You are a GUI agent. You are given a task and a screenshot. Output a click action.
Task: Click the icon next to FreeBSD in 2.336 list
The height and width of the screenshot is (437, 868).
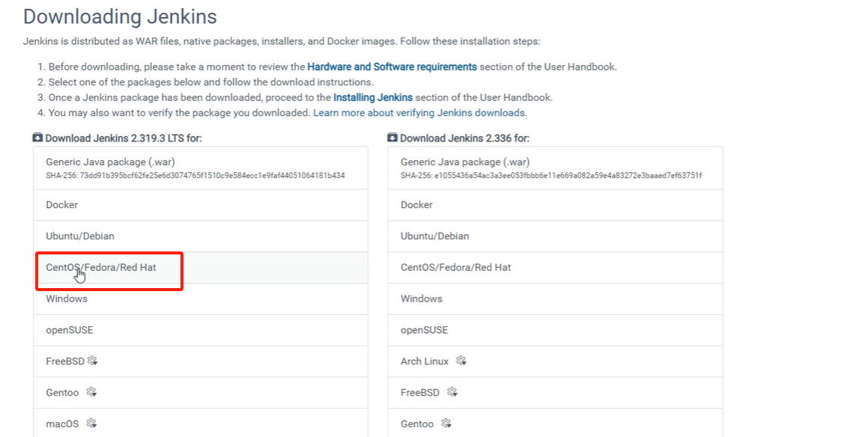(452, 392)
